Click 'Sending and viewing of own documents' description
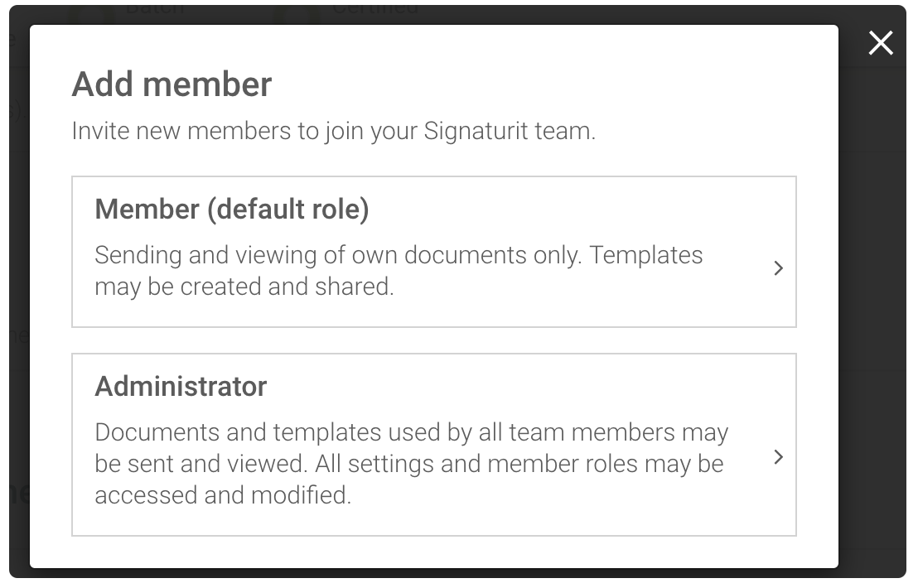 399,271
